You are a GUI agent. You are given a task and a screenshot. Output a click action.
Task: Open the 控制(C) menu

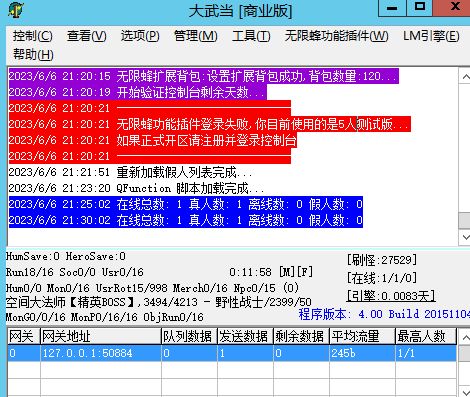coord(33,36)
